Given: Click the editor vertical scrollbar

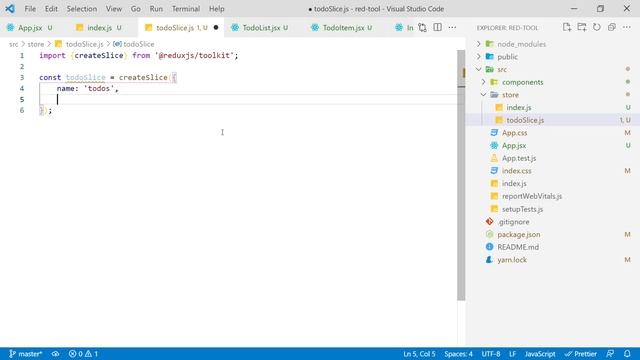Looking at the screenshot, I should coord(461,176).
